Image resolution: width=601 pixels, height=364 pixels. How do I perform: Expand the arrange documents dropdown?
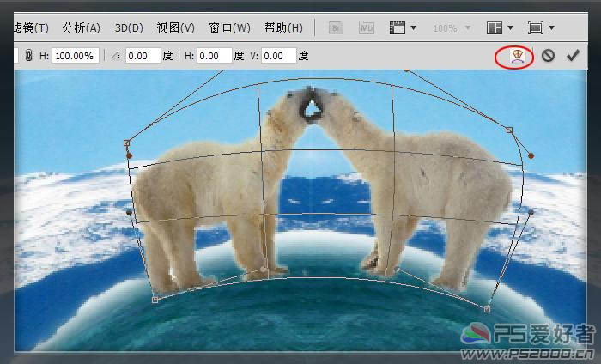click(500, 28)
